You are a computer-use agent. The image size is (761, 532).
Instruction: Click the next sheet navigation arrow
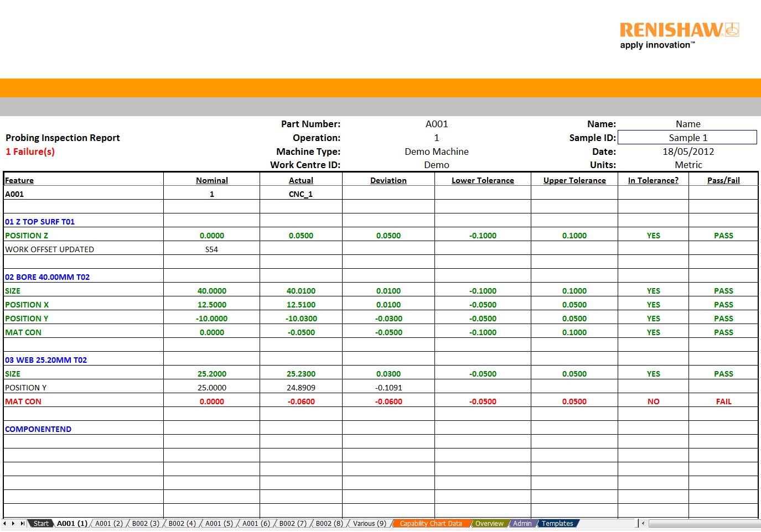[13, 523]
